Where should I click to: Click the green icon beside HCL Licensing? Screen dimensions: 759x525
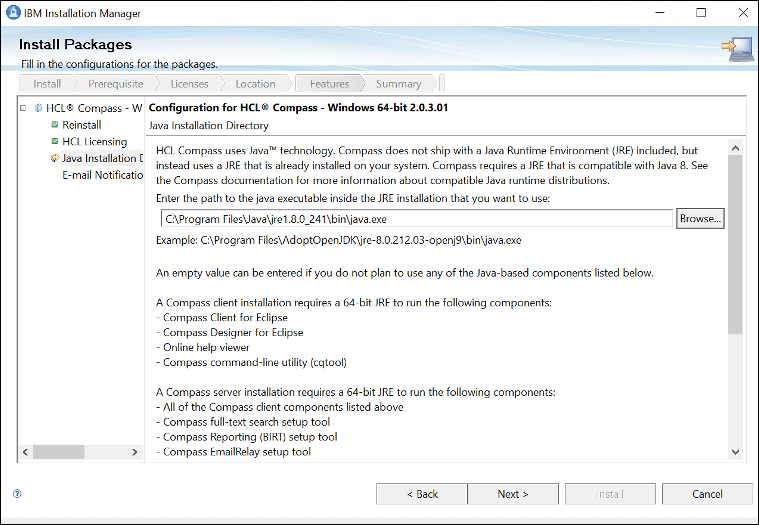[x=55, y=141]
